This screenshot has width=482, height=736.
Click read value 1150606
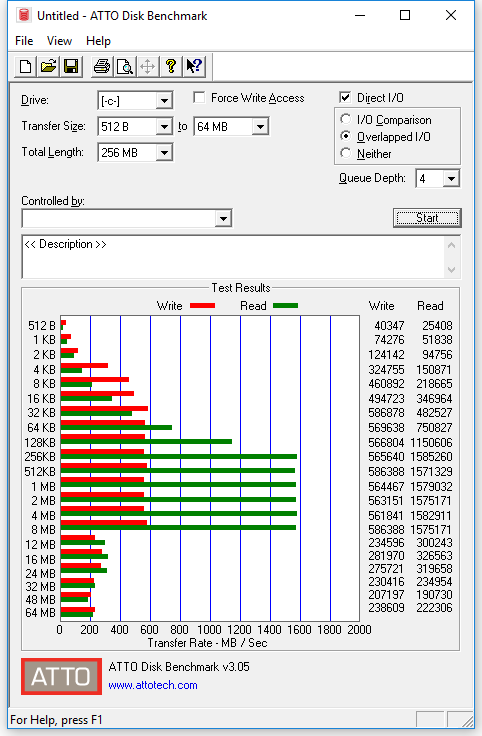pyautogui.click(x=431, y=443)
